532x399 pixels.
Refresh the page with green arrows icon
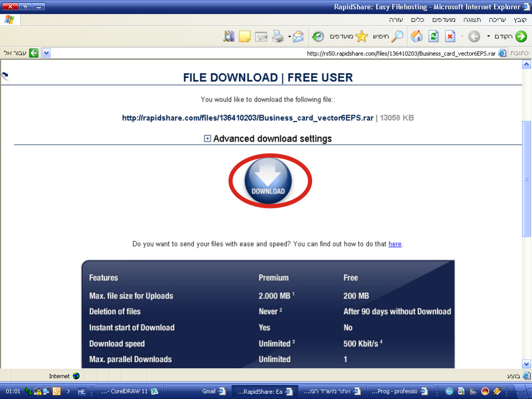click(433, 36)
